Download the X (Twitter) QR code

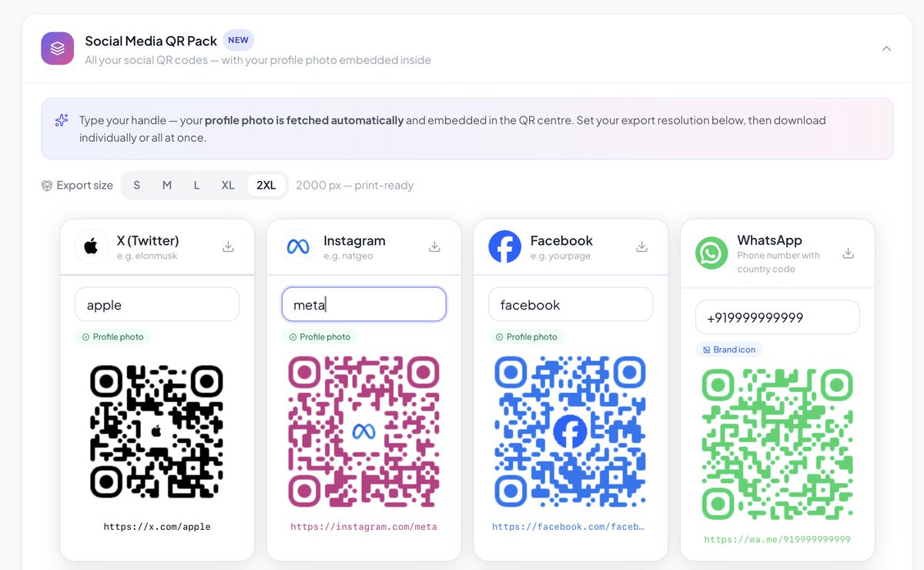tap(228, 246)
